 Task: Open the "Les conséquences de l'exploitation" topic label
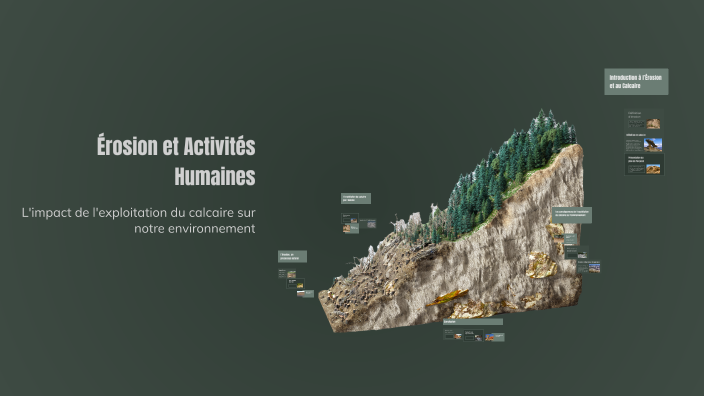pos(572,215)
